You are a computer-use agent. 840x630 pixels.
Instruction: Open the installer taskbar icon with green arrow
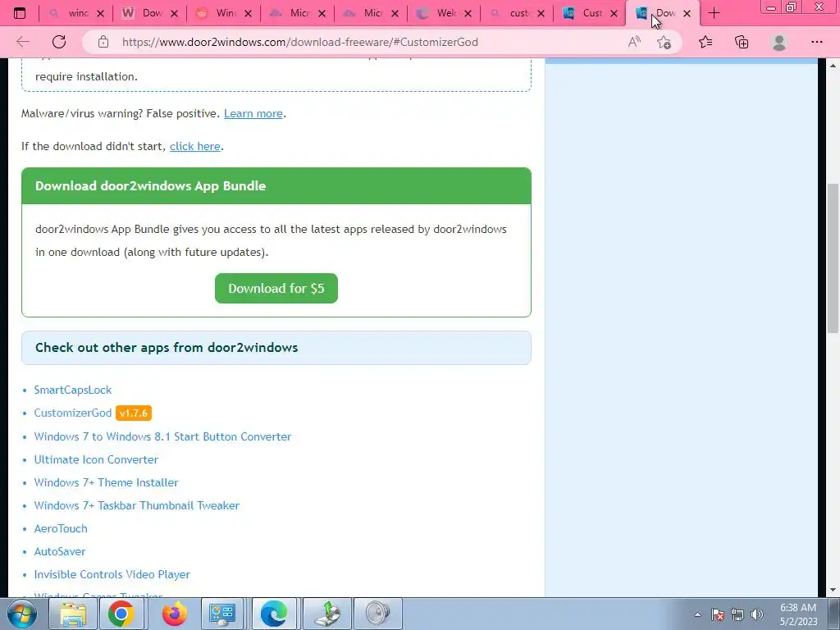327,614
